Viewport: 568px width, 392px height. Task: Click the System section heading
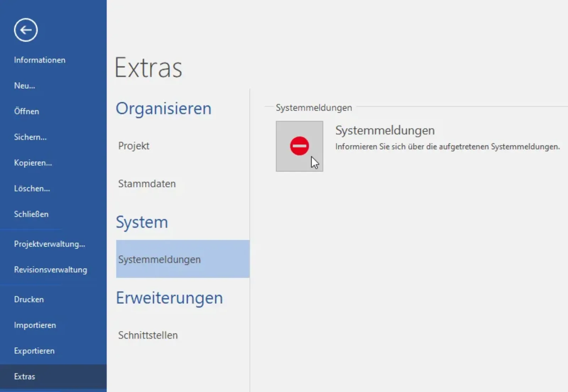(142, 223)
